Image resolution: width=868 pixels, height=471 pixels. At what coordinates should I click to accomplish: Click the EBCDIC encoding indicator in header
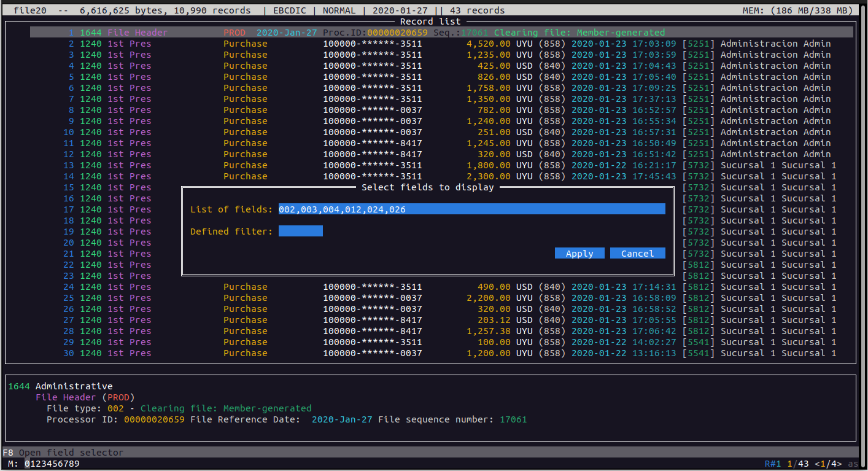[289, 10]
